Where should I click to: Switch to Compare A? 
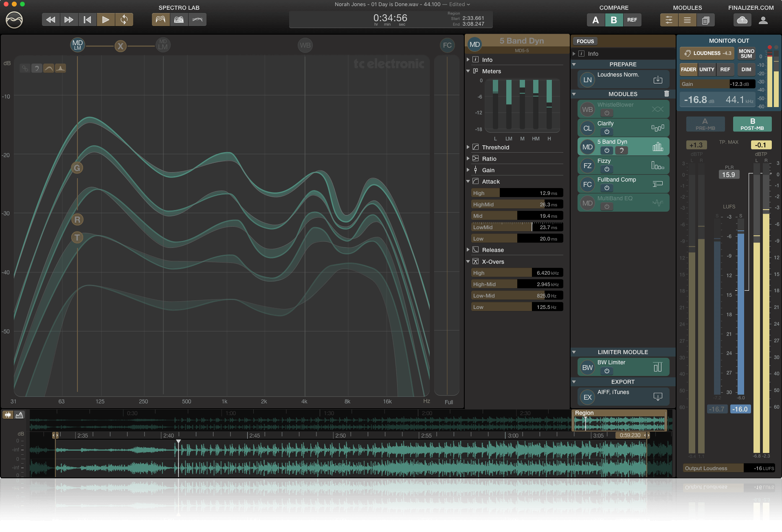coord(595,20)
